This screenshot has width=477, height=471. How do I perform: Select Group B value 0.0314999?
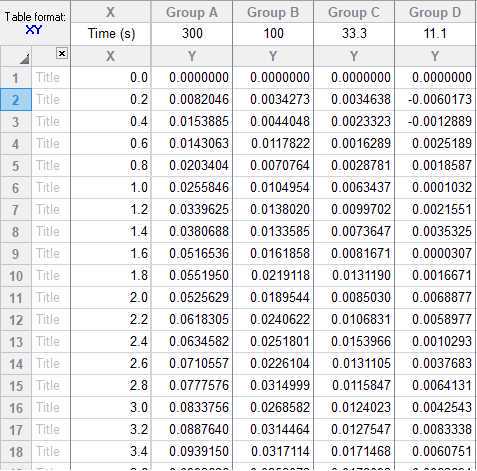(x=273, y=386)
